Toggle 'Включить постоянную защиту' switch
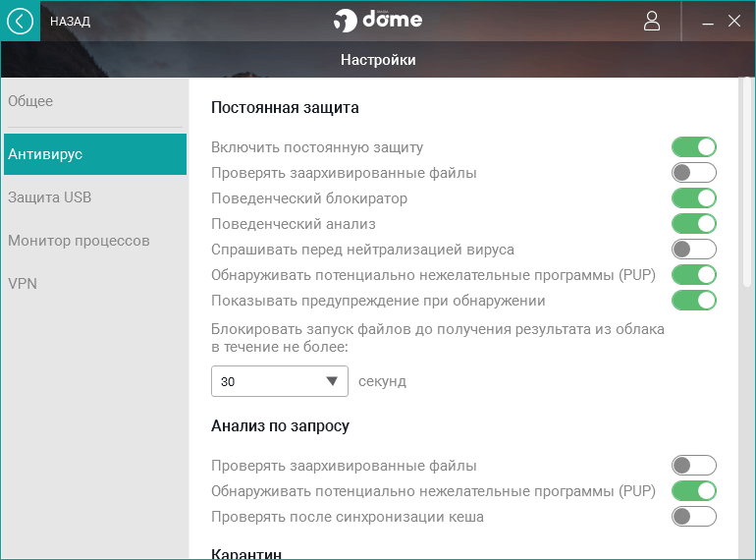Screen dimensions: 756x560 [694, 147]
